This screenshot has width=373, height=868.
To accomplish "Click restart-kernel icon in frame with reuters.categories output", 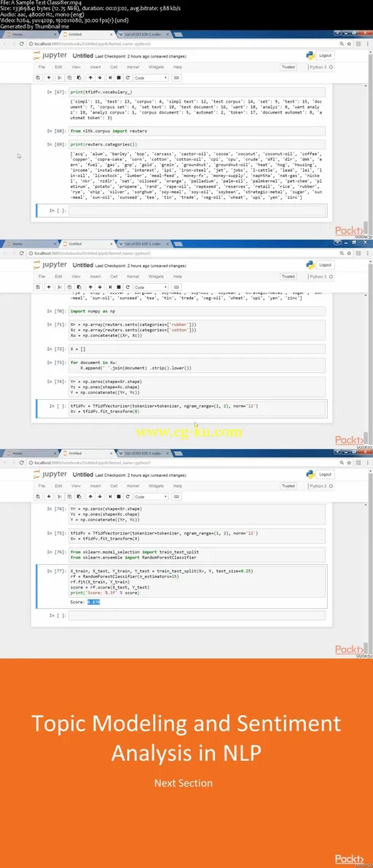I will [x=127, y=78].
